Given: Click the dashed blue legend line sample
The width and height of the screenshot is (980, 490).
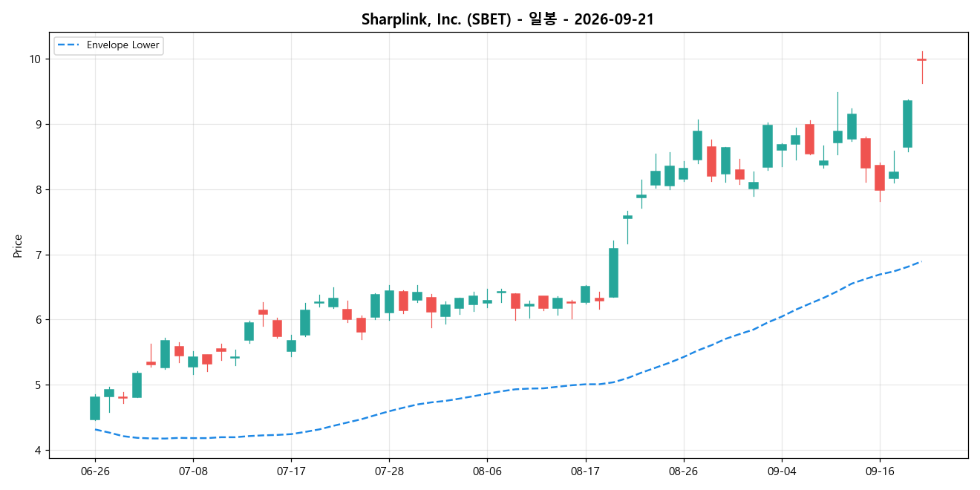Looking at the screenshot, I should tap(70, 45).
